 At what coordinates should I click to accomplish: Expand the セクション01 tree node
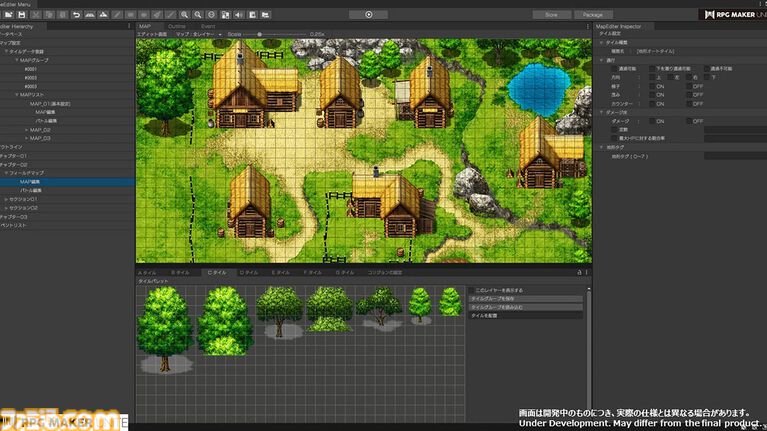click(x=6, y=200)
